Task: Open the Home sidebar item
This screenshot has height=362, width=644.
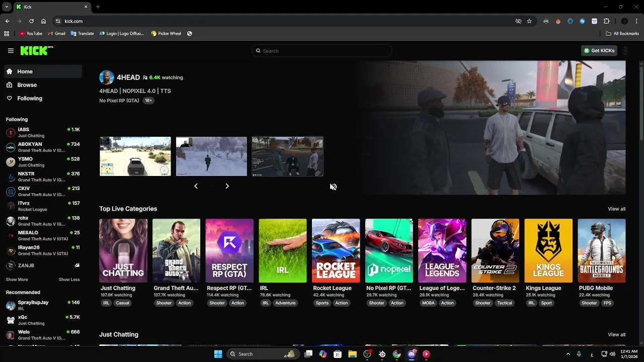Action: [x=43, y=71]
